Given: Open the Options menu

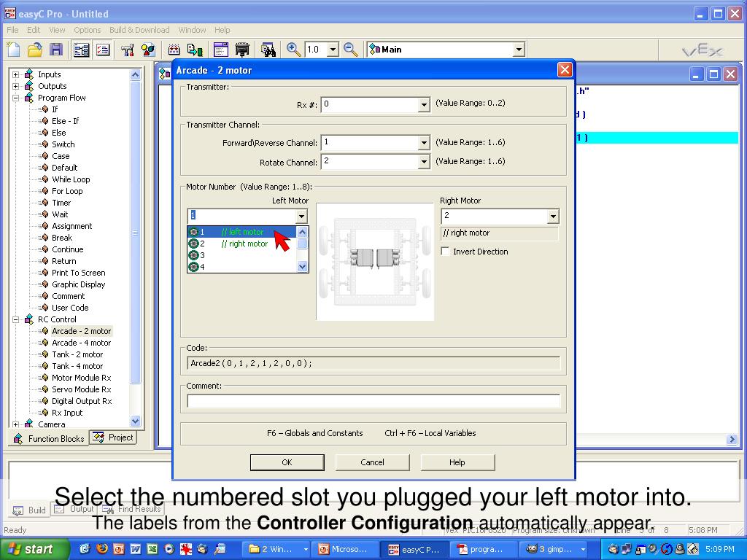Looking at the screenshot, I should pyautogui.click(x=88, y=30).
